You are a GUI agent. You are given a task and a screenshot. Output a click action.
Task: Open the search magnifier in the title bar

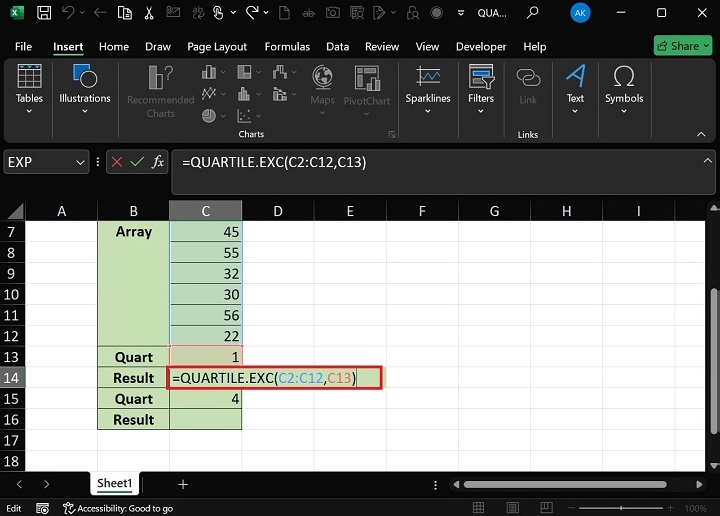[x=532, y=12]
